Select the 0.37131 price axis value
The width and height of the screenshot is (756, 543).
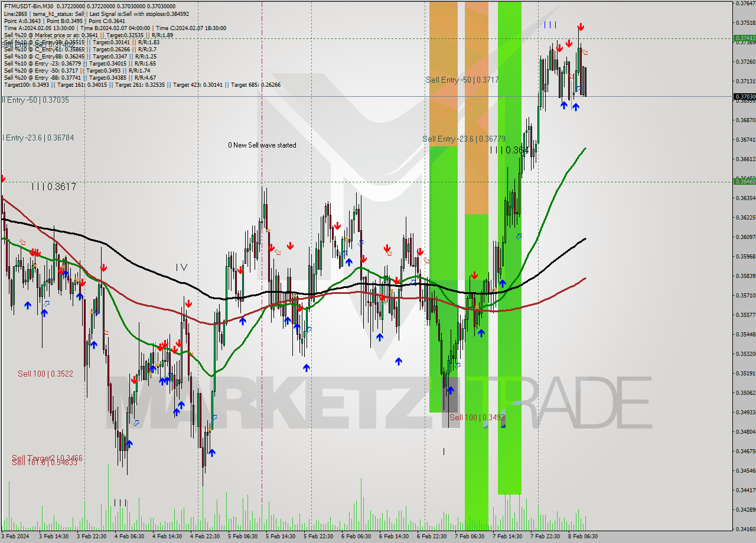(x=745, y=81)
